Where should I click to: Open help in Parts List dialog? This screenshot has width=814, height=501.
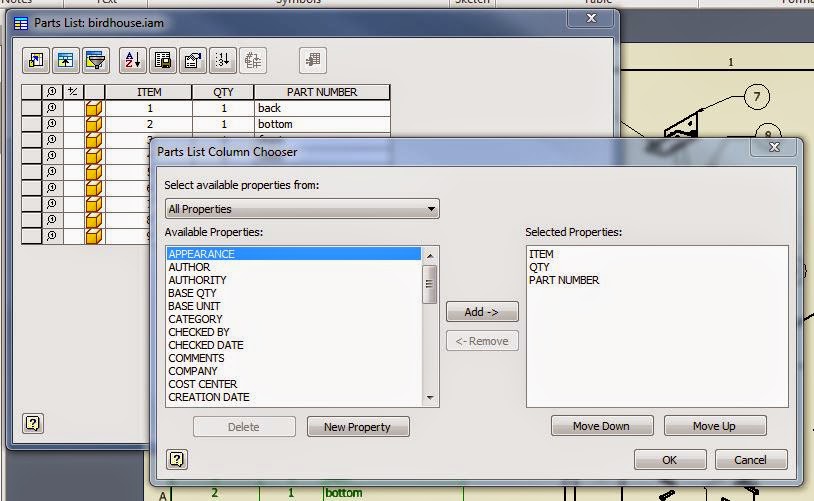click(x=33, y=424)
